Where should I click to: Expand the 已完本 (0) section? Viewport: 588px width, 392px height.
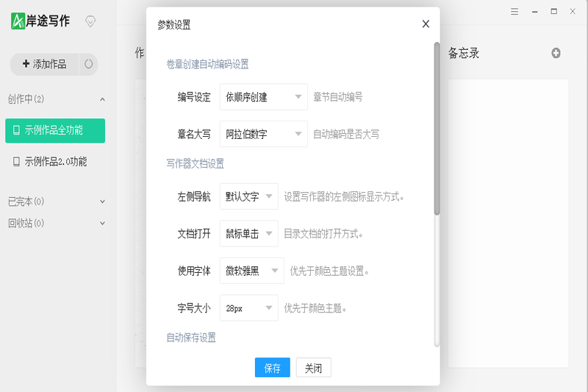click(x=102, y=202)
